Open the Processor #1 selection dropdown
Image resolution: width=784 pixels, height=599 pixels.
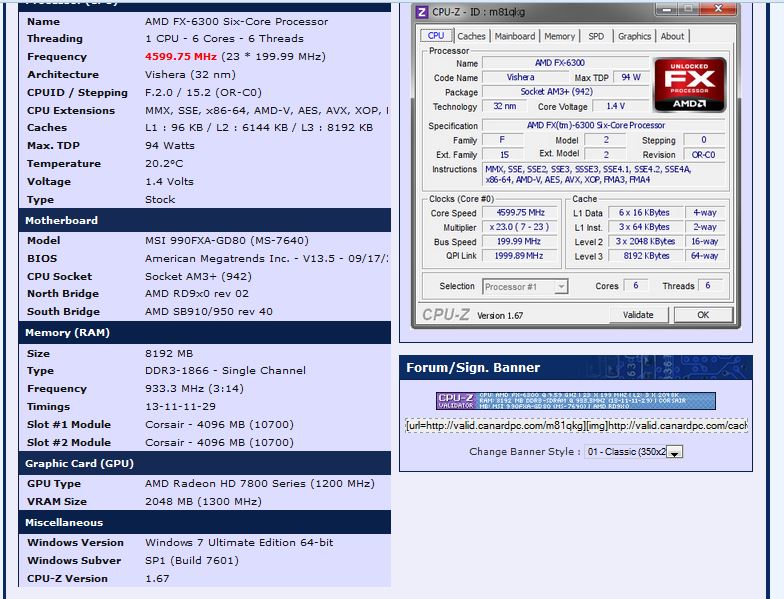[525, 286]
